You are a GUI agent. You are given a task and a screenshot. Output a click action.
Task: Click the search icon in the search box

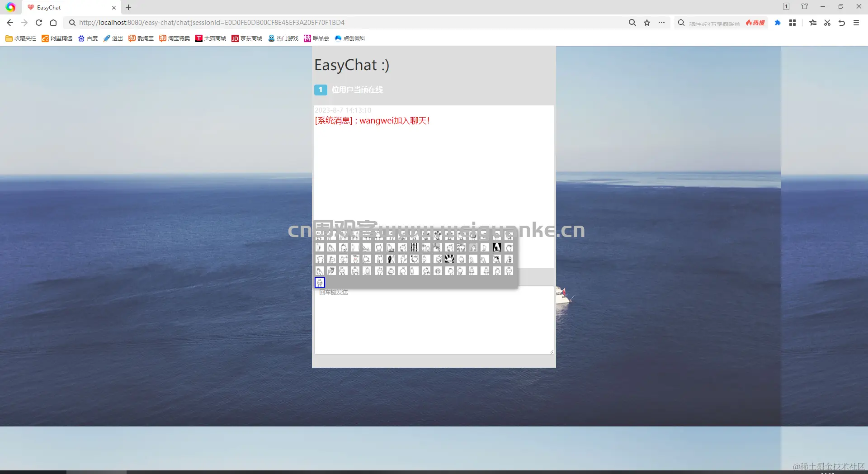click(681, 23)
